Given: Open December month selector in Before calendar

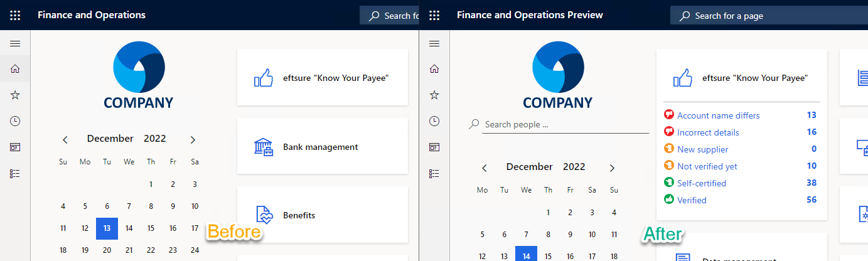Looking at the screenshot, I should (110, 138).
